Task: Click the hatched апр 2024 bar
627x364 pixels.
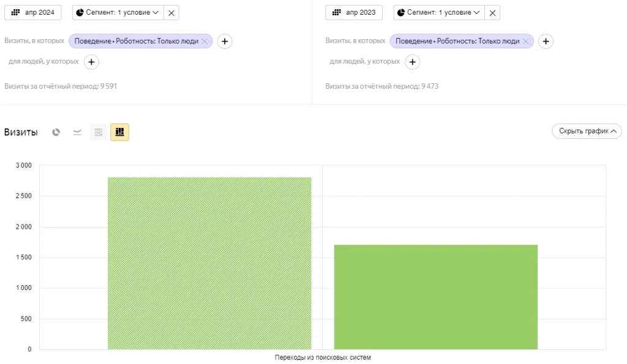Action: 209,263
